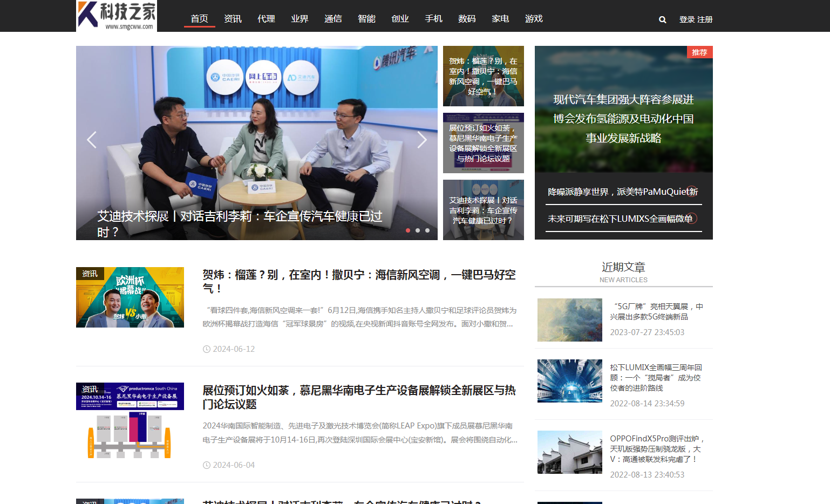
Task: Select the third carousel dot
Action: tap(427, 230)
